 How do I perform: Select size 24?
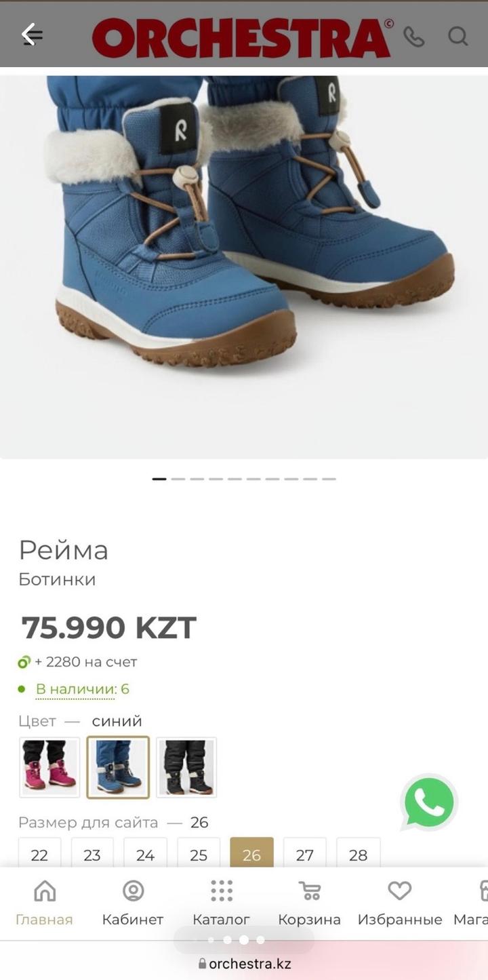point(145,853)
